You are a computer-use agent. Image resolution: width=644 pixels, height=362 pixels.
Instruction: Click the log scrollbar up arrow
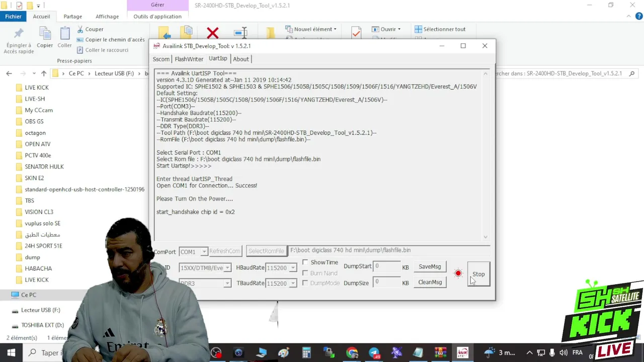486,73
